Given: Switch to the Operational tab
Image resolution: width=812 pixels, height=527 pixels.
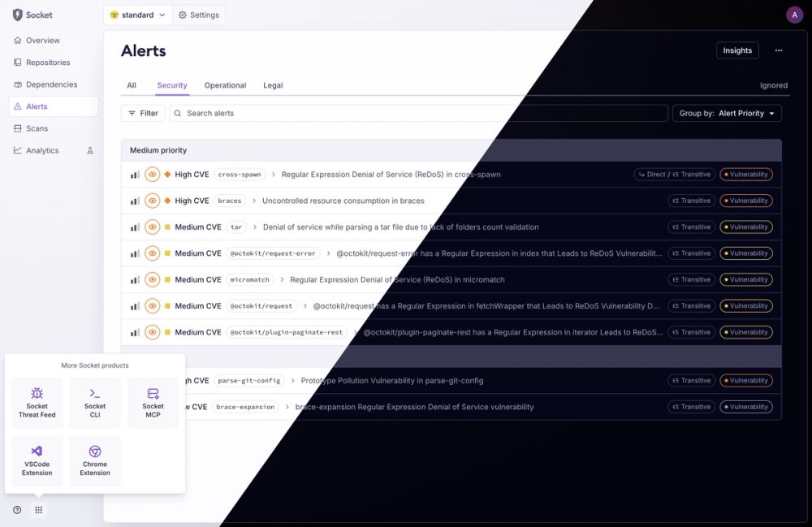Looking at the screenshot, I should coord(225,85).
